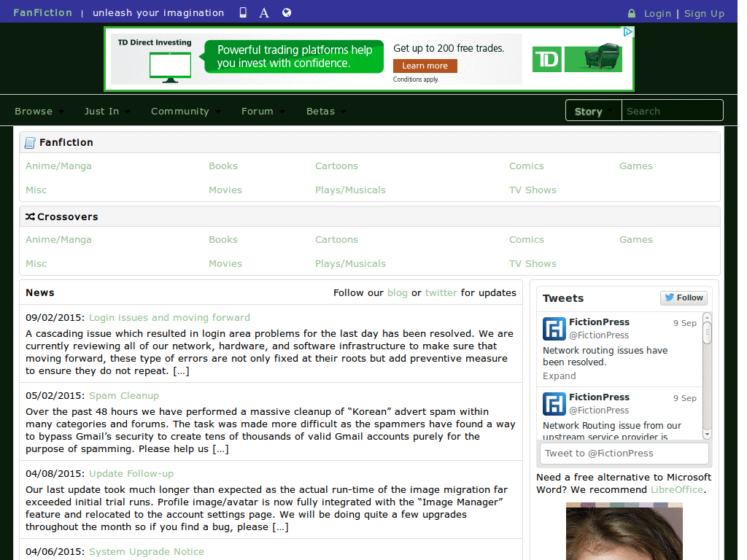Open Crossovers Comics category
747x560 pixels.
click(x=527, y=240)
